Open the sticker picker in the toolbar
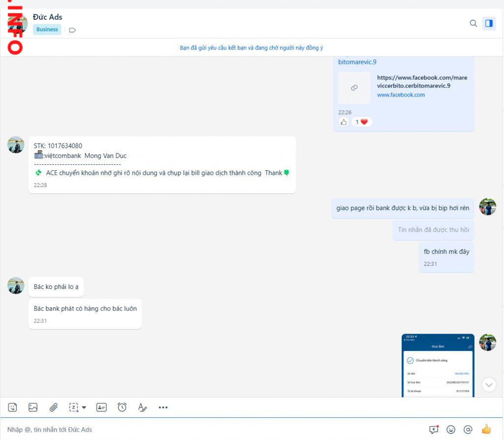The height and width of the screenshot is (440, 504). tap(13, 407)
